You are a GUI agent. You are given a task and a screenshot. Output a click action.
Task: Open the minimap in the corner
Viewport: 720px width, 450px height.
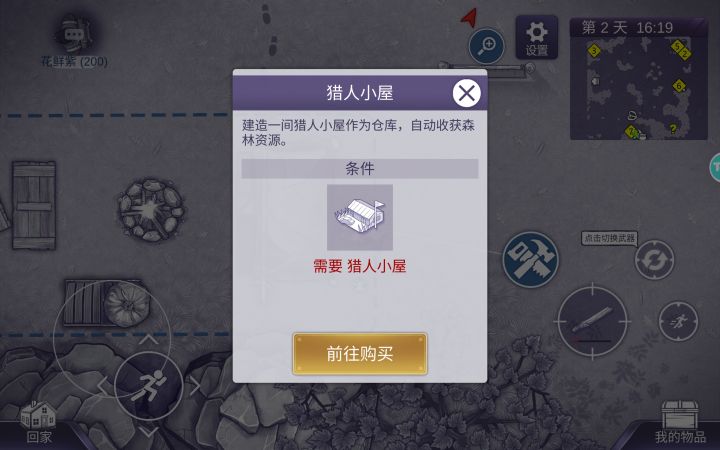point(639,79)
